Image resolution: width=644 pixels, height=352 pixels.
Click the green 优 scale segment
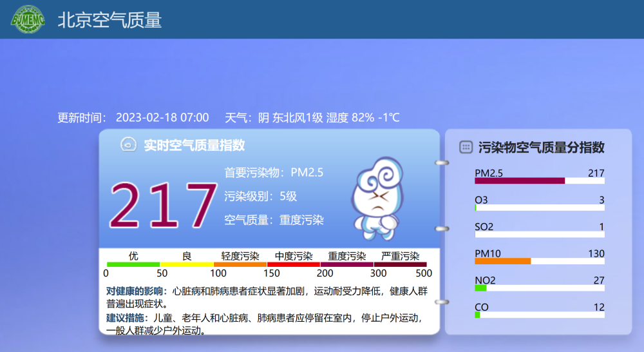[133, 264]
